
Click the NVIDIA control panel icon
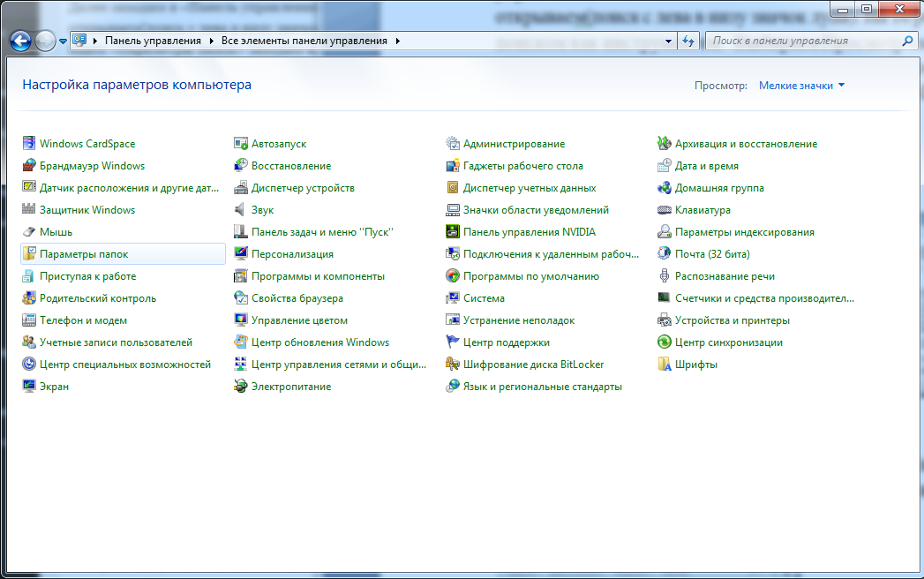pyautogui.click(x=453, y=232)
